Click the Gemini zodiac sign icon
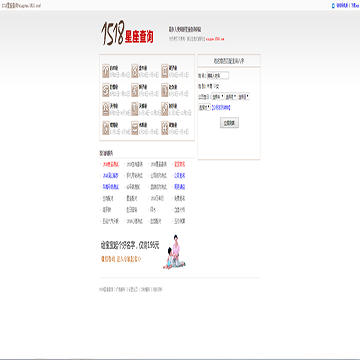The width and height of the screenshot is (360, 360). pos(165,71)
